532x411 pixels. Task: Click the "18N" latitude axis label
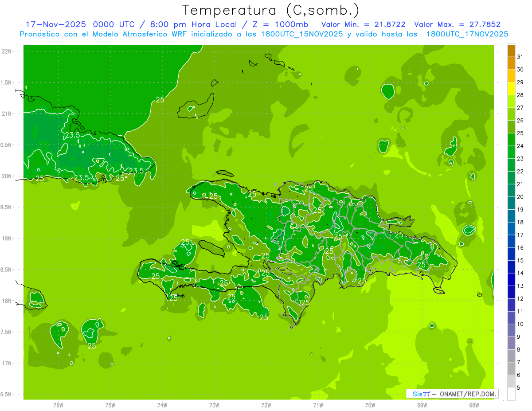pyautogui.click(x=7, y=301)
